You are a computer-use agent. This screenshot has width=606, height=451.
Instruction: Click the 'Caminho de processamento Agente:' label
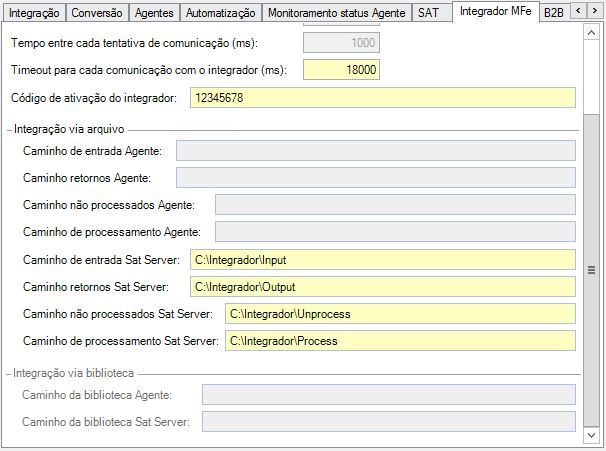click(112, 232)
